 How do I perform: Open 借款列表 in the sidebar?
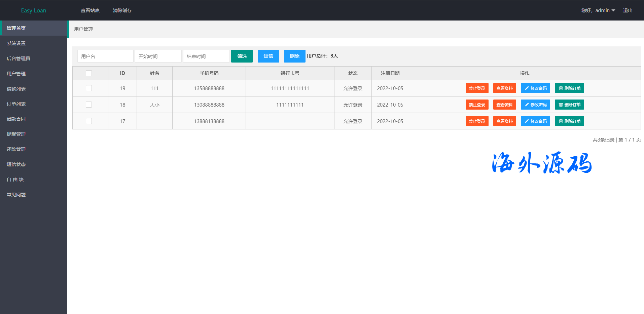click(x=16, y=89)
